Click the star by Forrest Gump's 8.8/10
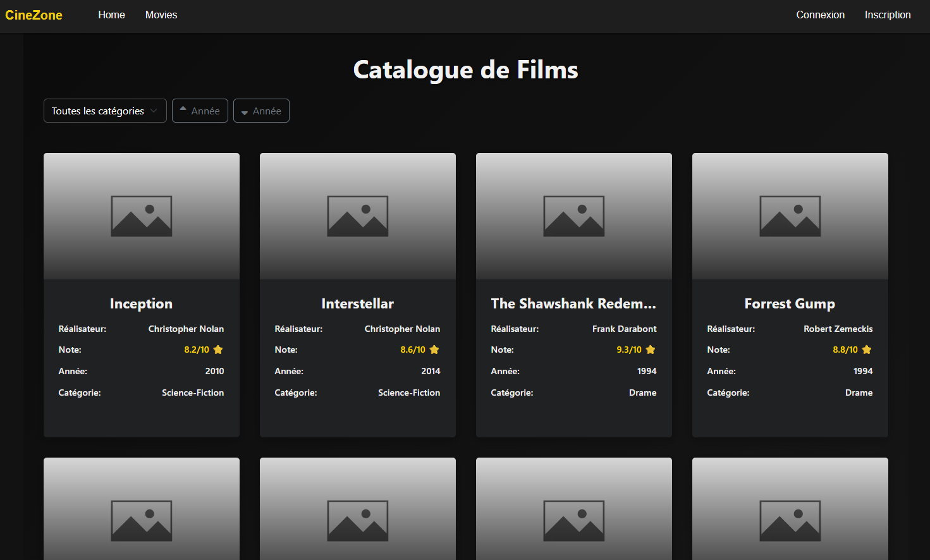The height and width of the screenshot is (560, 930). pyautogui.click(x=867, y=350)
